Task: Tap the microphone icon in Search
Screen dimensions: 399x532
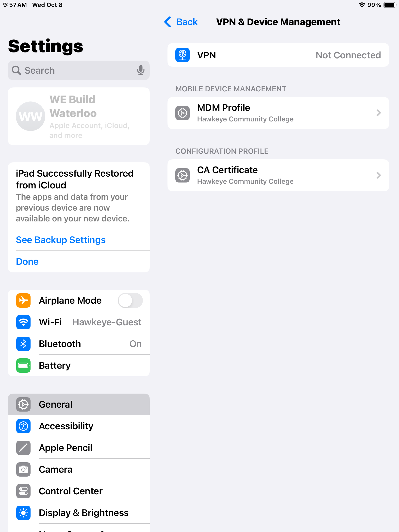Action: tap(141, 70)
